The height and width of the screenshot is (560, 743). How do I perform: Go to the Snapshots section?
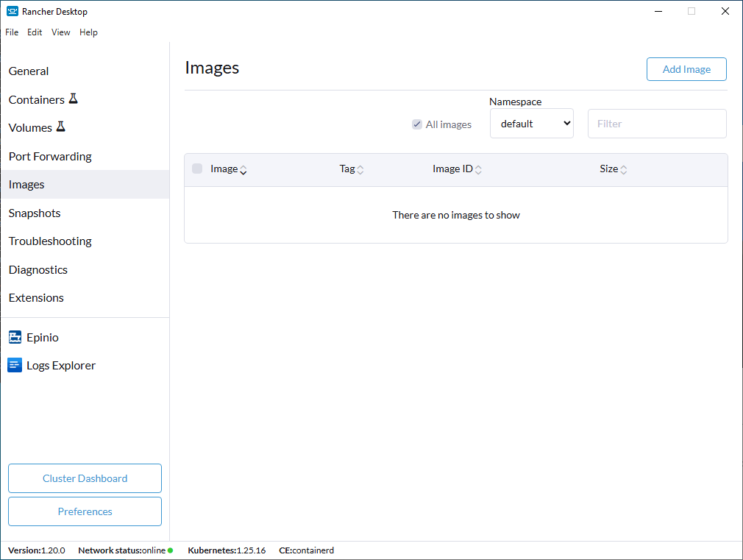(x=35, y=213)
